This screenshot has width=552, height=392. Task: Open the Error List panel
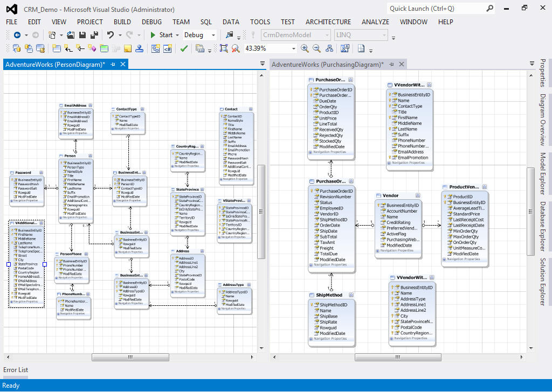pyautogui.click(x=16, y=370)
